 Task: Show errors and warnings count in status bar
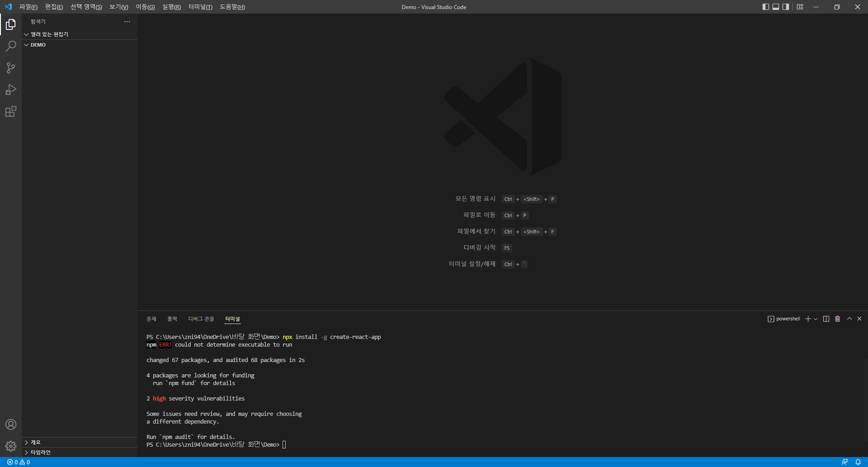19,462
